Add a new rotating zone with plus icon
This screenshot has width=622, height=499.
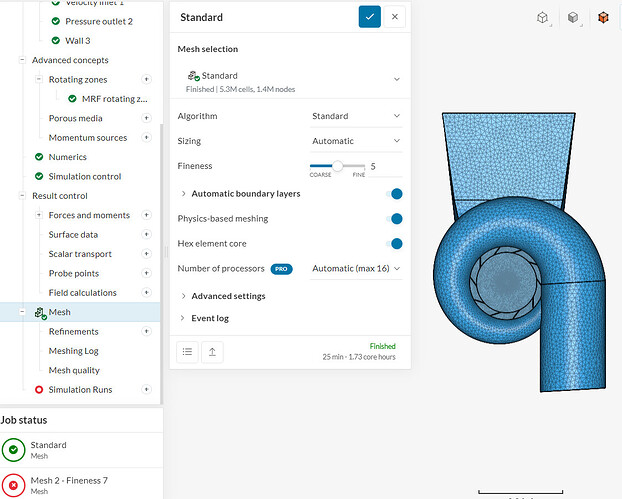(x=146, y=79)
